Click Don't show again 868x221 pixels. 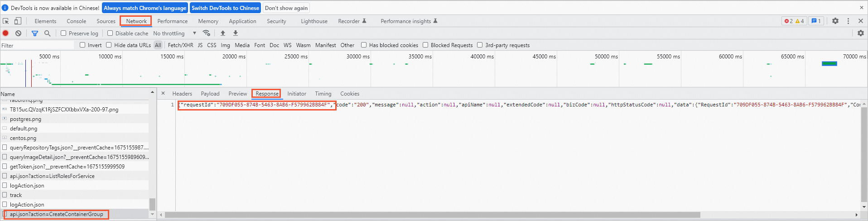(286, 8)
